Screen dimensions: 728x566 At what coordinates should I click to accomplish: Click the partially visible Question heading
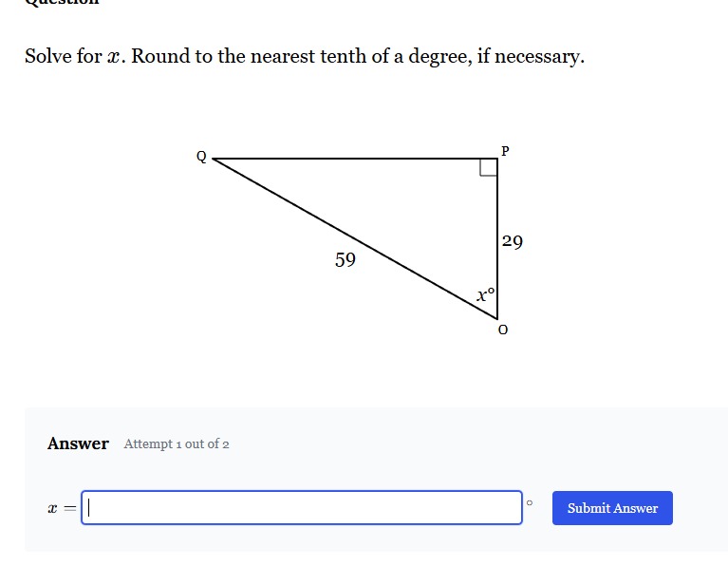[62, 2]
